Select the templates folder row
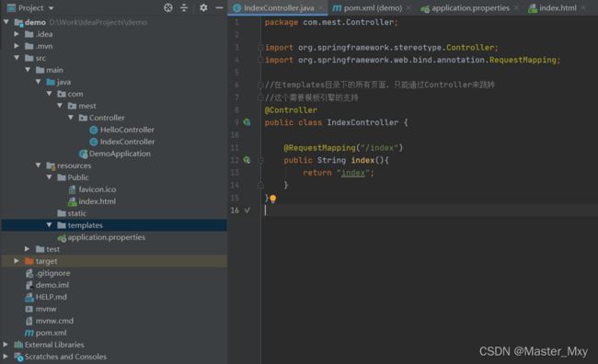The height and width of the screenshot is (364, 598). click(114, 225)
